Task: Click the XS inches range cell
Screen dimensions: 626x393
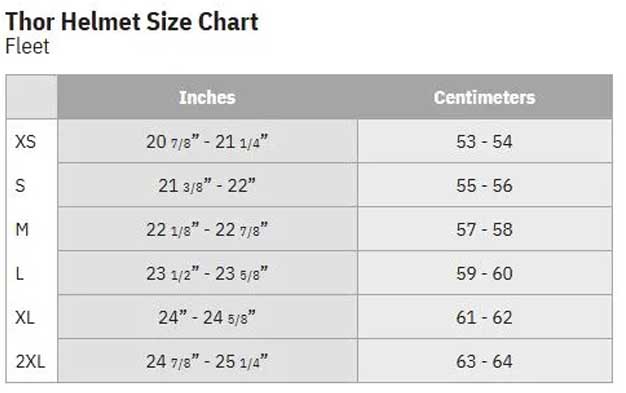Action: click(208, 141)
